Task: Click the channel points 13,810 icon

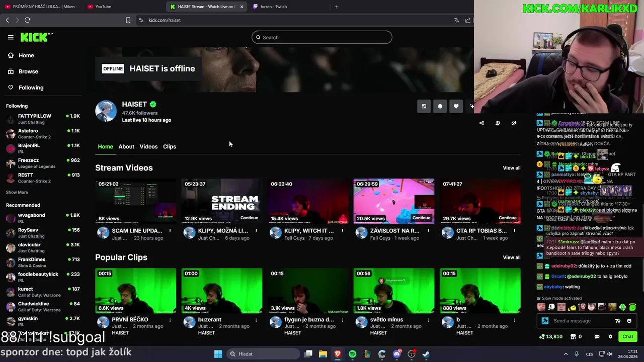Action: tap(542, 336)
